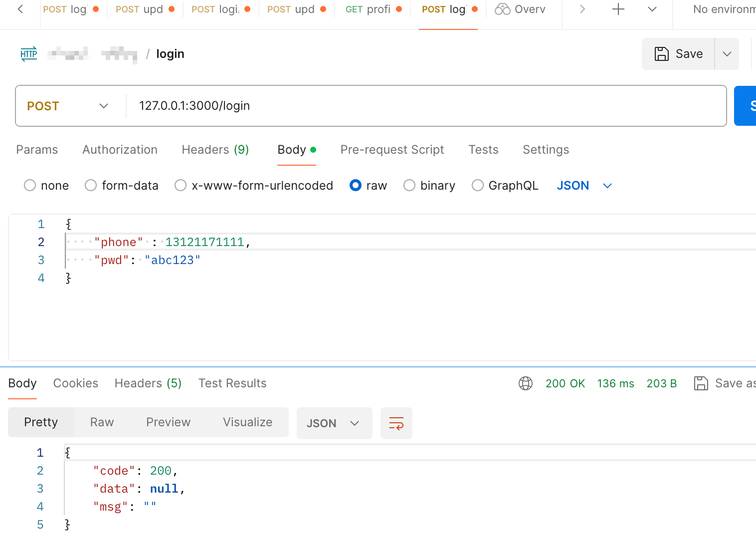
Task: Click the globe network icon in response bar
Action: pos(526,383)
